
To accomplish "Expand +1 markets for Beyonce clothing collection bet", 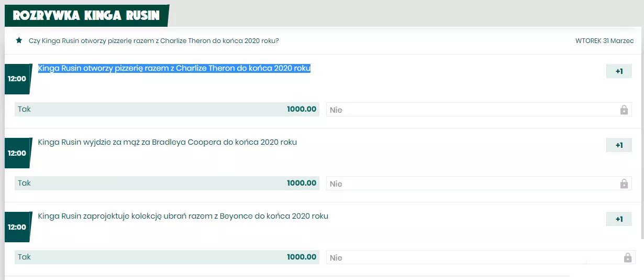I will (619, 219).
